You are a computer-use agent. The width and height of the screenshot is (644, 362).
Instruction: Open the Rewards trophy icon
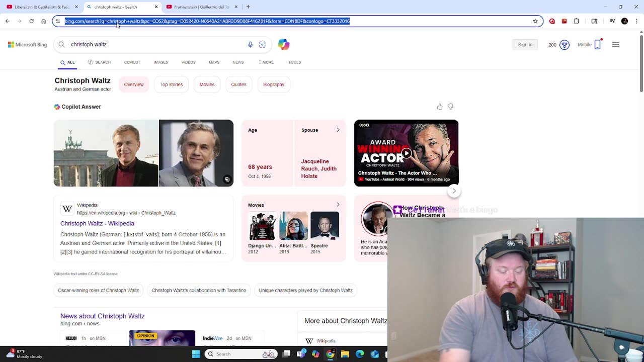[565, 45]
